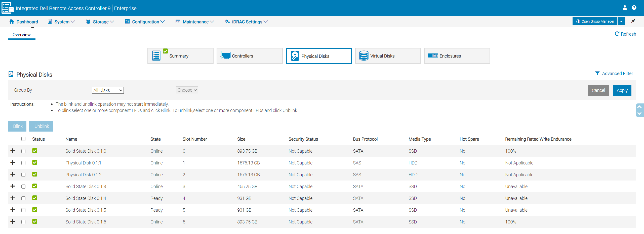644x234 pixels.
Task: Open the System menu
Action: pyautogui.click(x=62, y=22)
